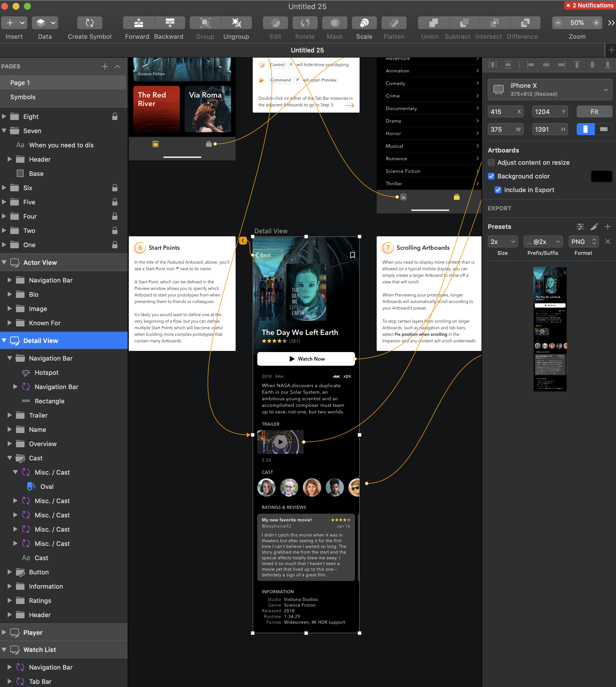Screen dimensions: 616x687
Task: Click the Backward arrange icon
Action: [x=170, y=23]
